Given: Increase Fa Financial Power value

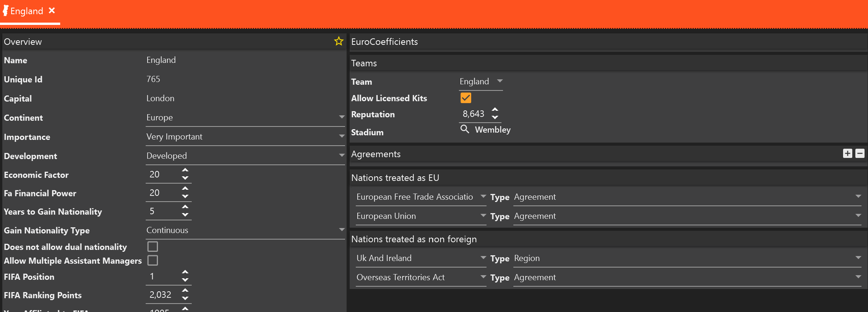Looking at the screenshot, I should 185,188.
